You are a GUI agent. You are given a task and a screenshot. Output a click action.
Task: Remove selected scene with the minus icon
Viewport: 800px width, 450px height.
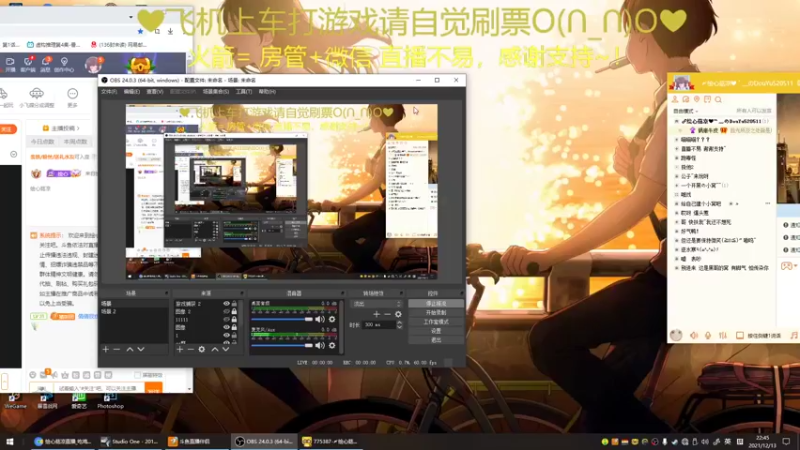pos(117,349)
